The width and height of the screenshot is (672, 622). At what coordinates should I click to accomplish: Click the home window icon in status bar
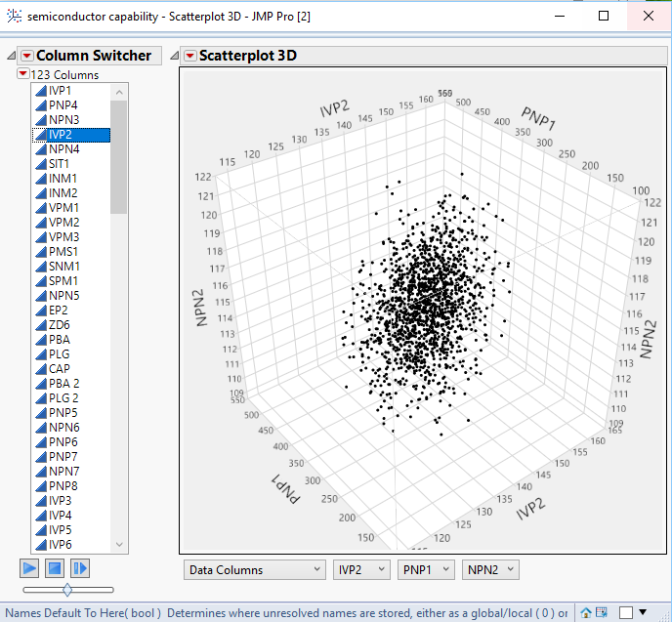(586, 612)
